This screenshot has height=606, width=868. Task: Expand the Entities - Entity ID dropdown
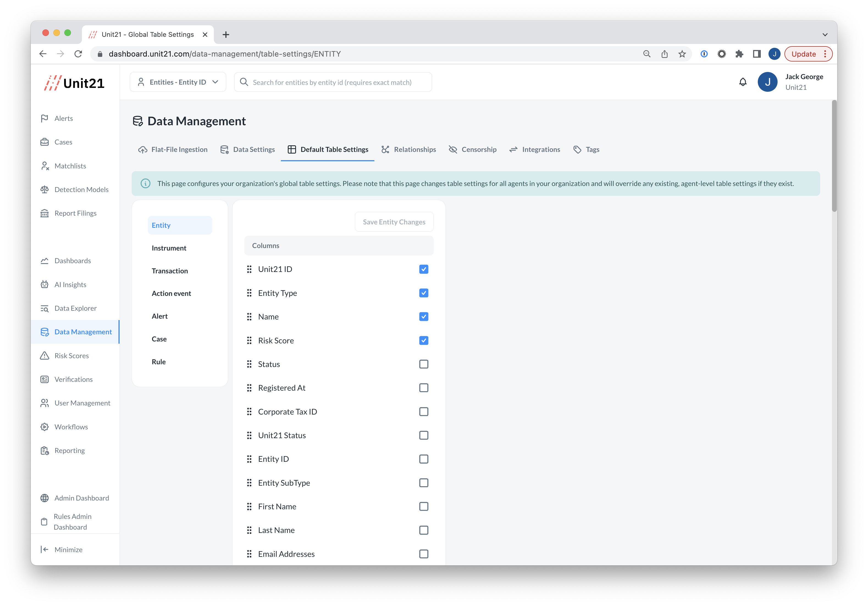(178, 82)
